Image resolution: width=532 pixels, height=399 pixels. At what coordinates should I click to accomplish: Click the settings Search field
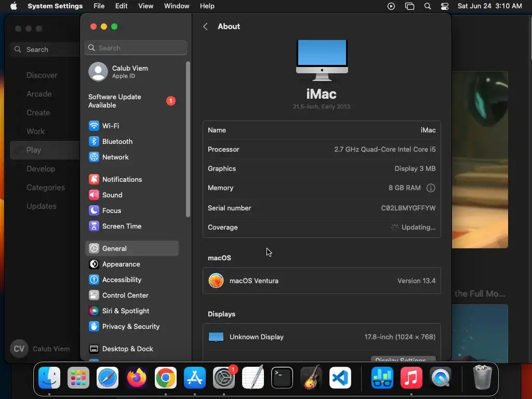[136, 48]
